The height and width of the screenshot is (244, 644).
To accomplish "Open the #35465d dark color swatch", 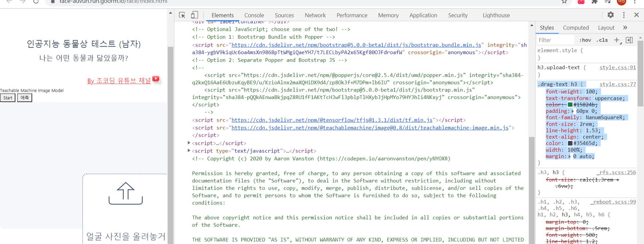I will click(x=570, y=143).
